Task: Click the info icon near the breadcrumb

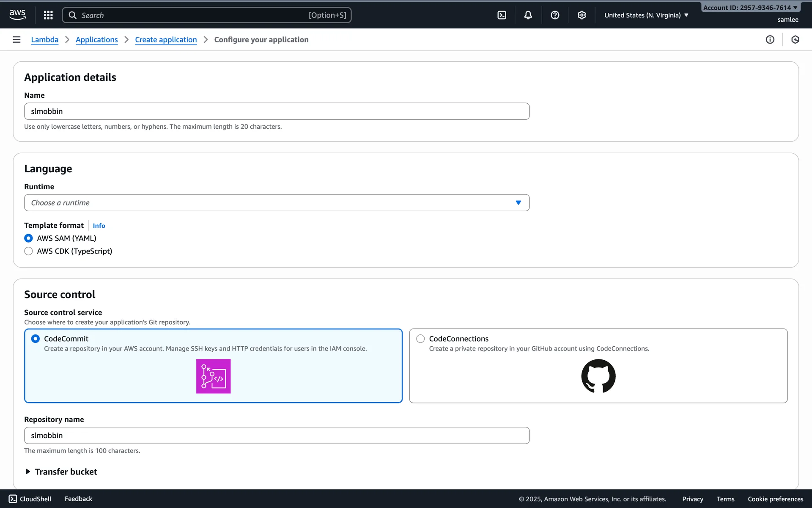Action: point(770,39)
